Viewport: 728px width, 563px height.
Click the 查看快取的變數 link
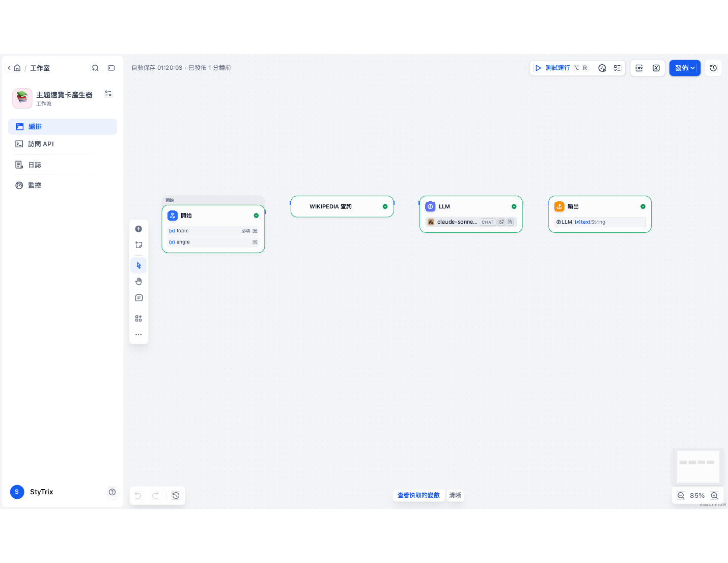418,495
